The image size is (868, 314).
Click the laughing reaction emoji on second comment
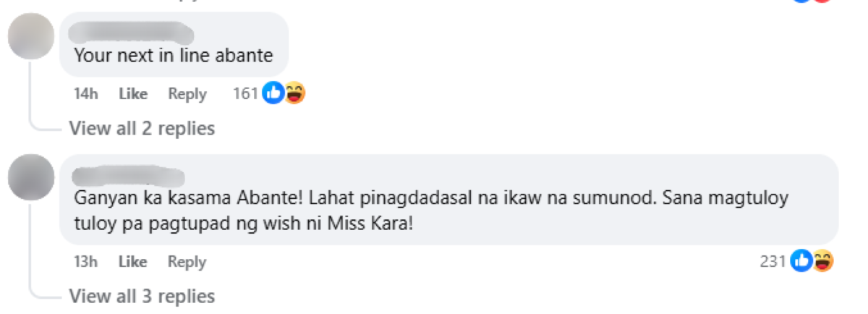(x=822, y=261)
